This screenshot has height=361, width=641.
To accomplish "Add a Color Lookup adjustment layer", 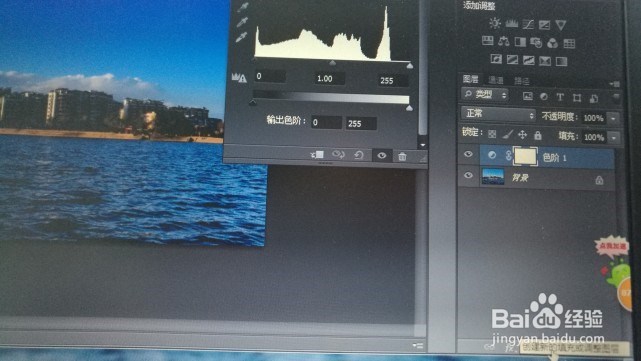I will click(569, 43).
